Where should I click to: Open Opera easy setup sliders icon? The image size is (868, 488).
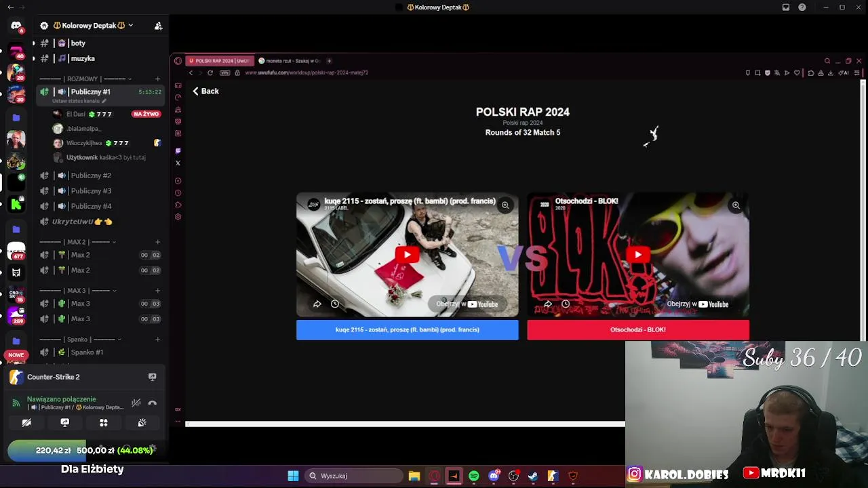857,73
